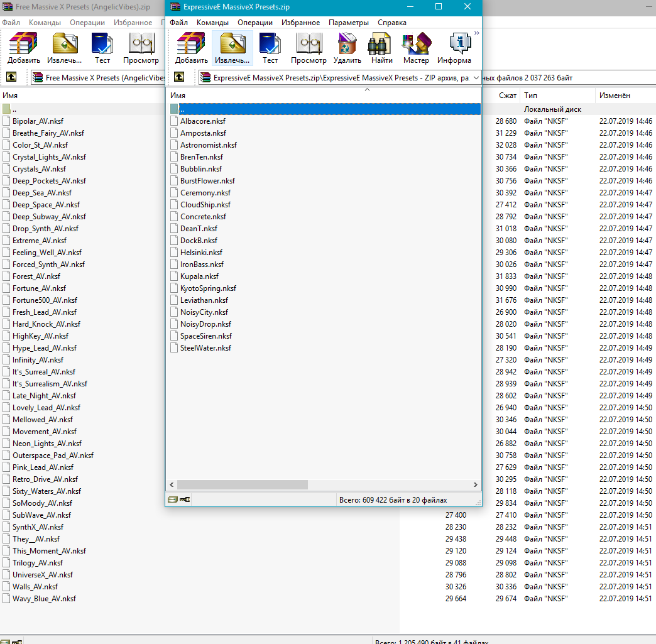Open Справка menu
This screenshot has height=644, width=656.
click(392, 23)
